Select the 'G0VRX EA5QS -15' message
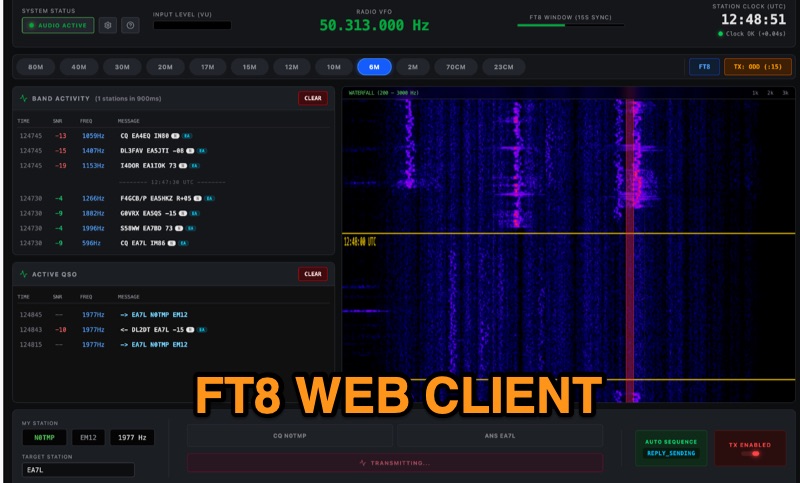Image resolution: width=800 pixels, height=483 pixels. coord(148,213)
